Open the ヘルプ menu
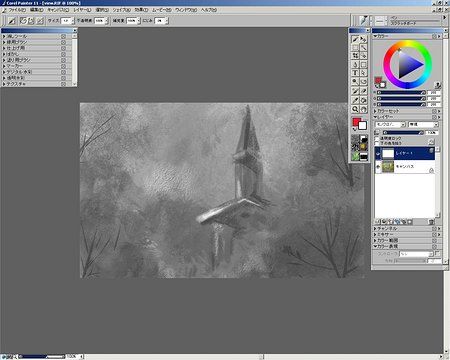This screenshot has width=450, height=360. tap(209, 10)
